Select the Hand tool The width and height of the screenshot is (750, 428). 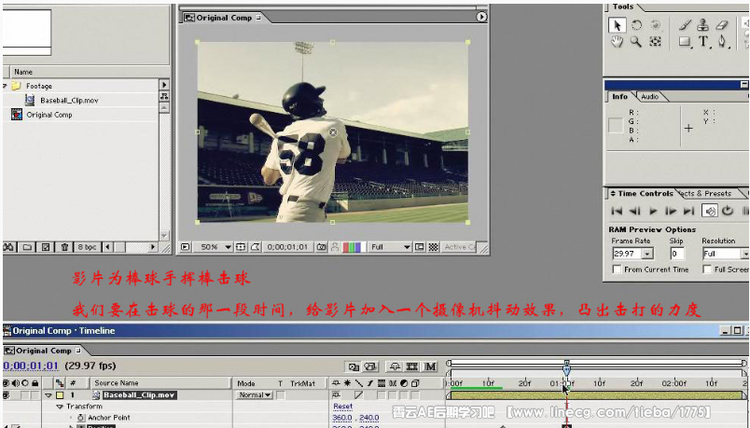click(617, 42)
